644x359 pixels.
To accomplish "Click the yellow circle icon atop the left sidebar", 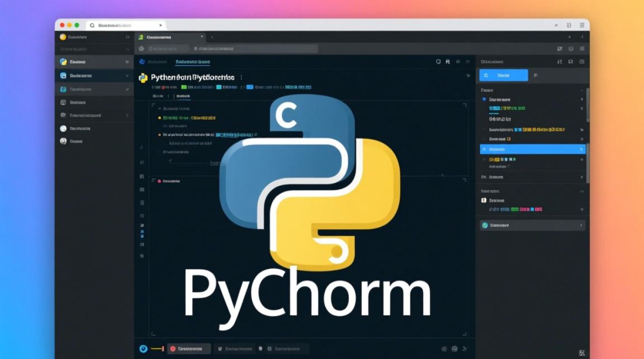I will (63, 37).
